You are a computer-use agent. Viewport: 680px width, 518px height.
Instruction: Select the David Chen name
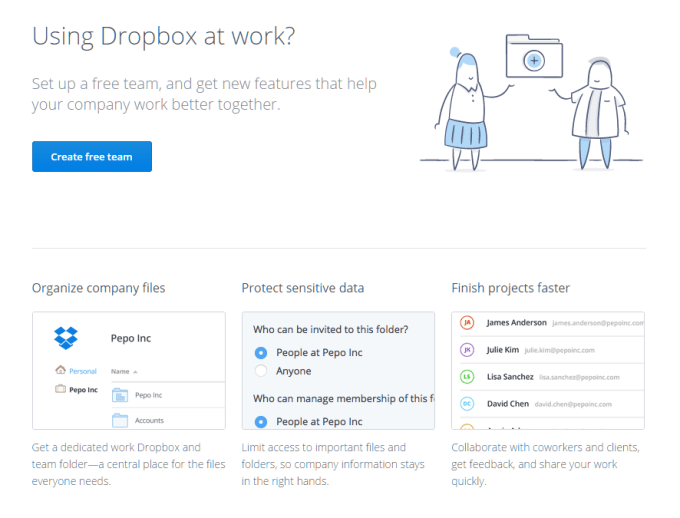pos(508,403)
